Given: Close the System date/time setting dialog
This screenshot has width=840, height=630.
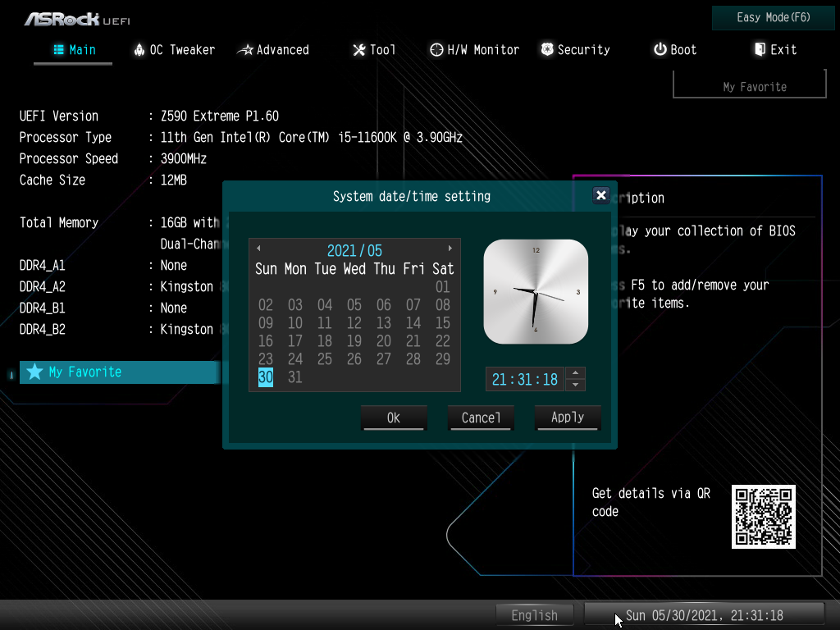Looking at the screenshot, I should coord(601,195).
